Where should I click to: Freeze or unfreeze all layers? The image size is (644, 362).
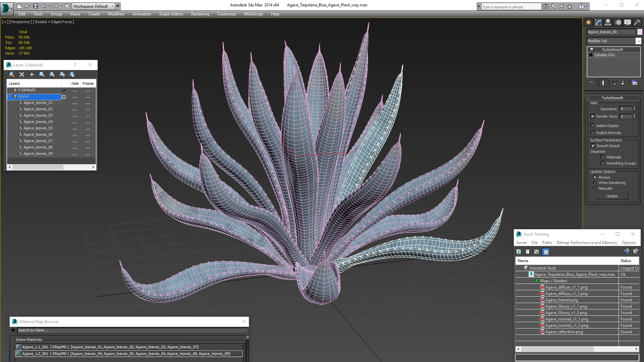(72, 74)
